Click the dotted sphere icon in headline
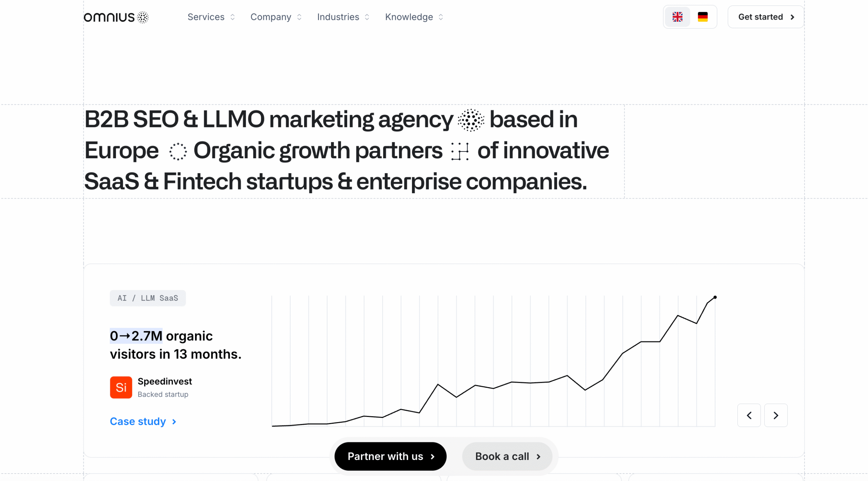 coord(471,120)
